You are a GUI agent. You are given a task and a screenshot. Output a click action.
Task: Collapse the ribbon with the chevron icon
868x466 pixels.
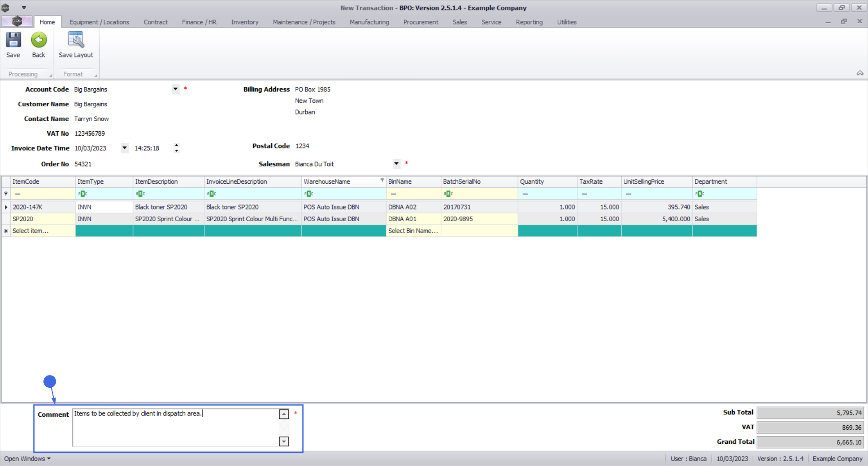(x=860, y=73)
